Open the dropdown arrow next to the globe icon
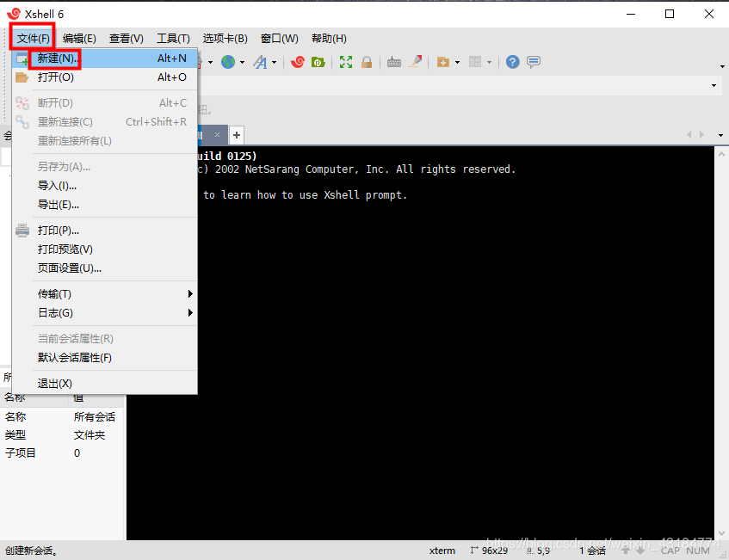Screen dimensions: 729x560 point(241,61)
